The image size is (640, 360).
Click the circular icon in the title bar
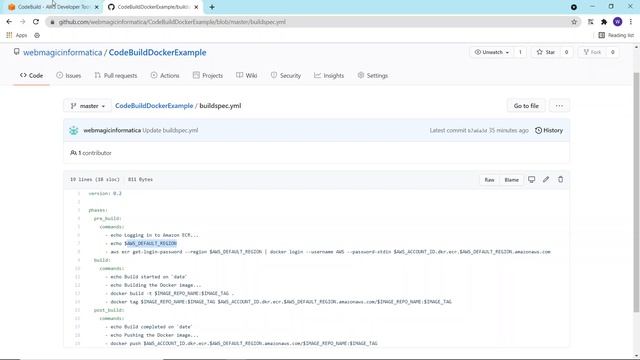click(573, 7)
